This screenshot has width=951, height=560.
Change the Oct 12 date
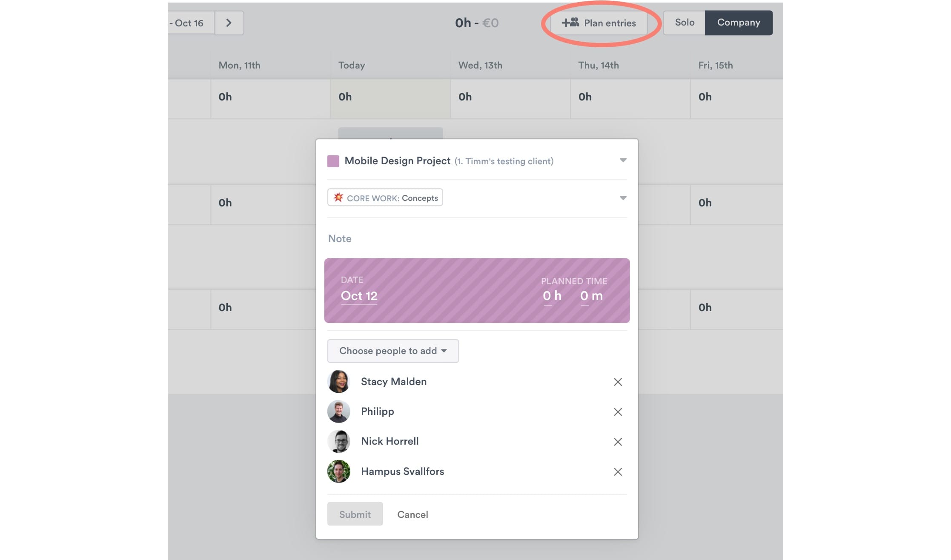click(359, 296)
